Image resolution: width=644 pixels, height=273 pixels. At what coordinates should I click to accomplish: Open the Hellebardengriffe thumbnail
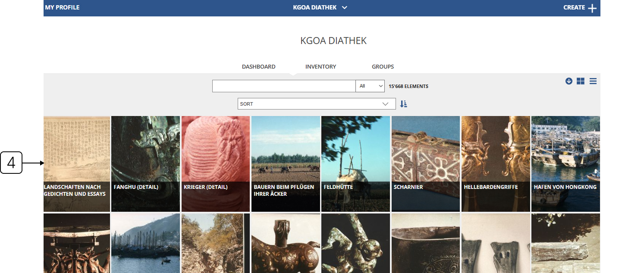coord(496,163)
